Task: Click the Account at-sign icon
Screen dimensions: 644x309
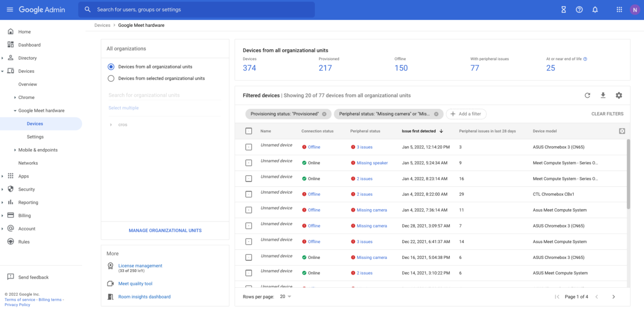Action: coord(11,229)
